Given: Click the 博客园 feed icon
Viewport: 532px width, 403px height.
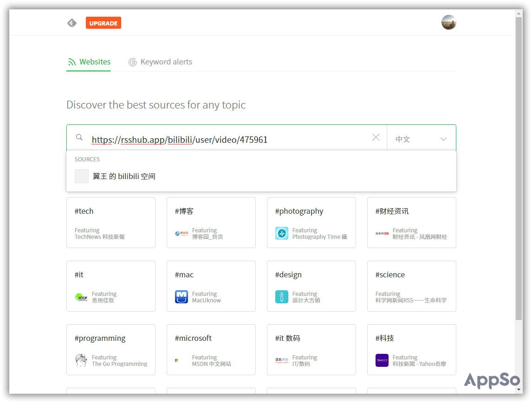Looking at the screenshot, I should (x=182, y=233).
